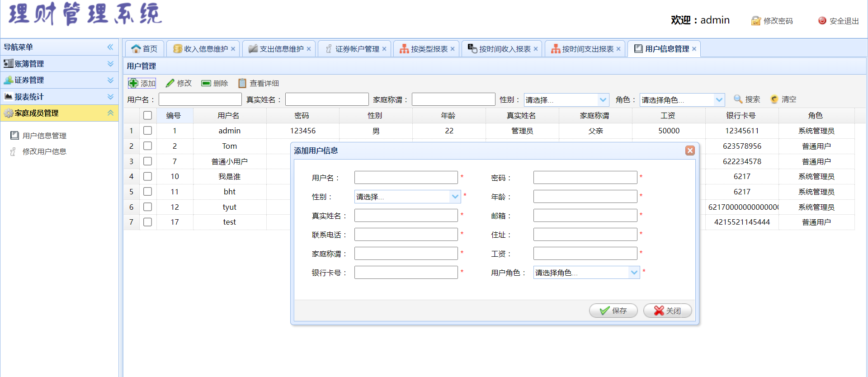The height and width of the screenshot is (377, 868).
Task: Check the row for user admin
Action: [147, 130]
